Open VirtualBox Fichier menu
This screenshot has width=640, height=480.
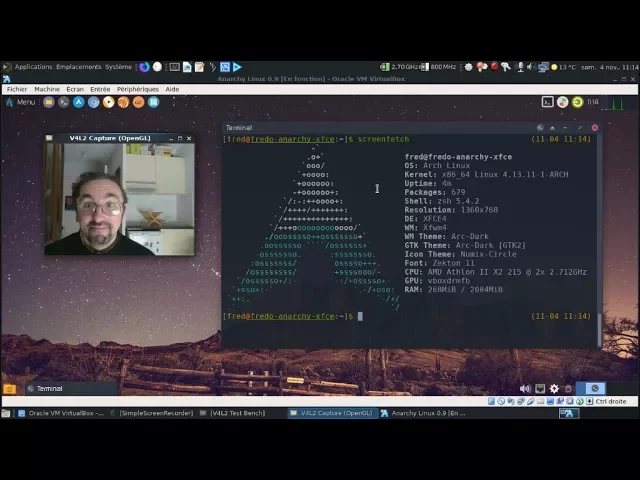(x=17, y=89)
